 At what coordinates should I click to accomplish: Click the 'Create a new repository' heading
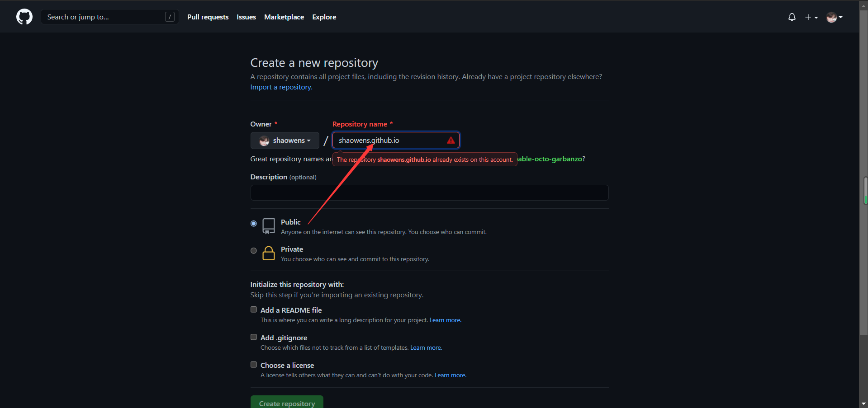(314, 63)
